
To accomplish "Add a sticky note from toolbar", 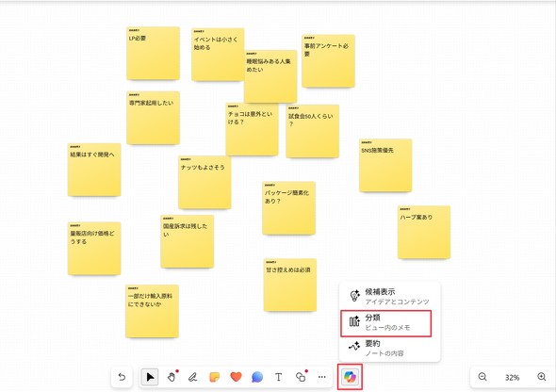I will pyautogui.click(x=214, y=377).
